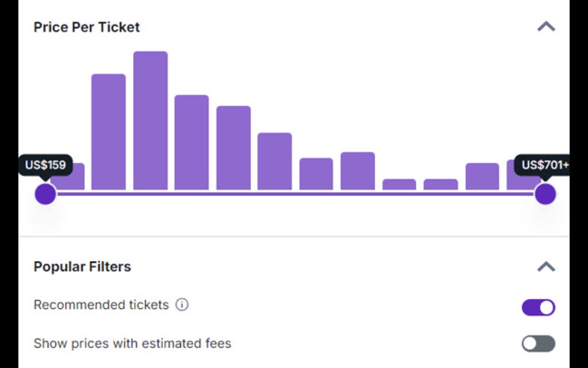588x368 pixels.
Task: Enable Show prices with estimated fees
Action: coord(537,343)
